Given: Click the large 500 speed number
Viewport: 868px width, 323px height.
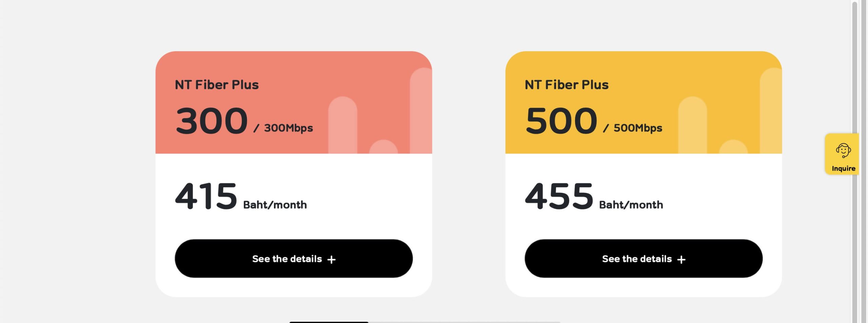Looking at the screenshot, I should coord(561,121).
